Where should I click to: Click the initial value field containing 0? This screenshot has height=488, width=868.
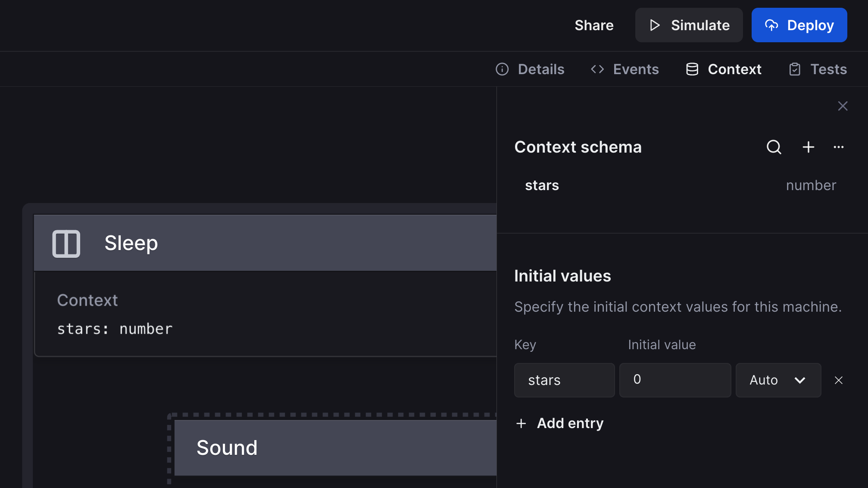(675, 380)
